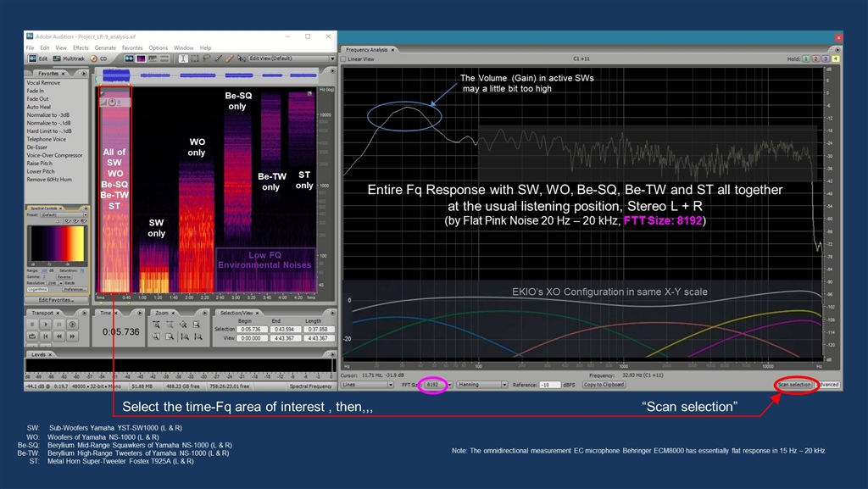868x489 pixels.
Task: Click Zoom In Horizontally icon
Action: (x=157, y=324)
